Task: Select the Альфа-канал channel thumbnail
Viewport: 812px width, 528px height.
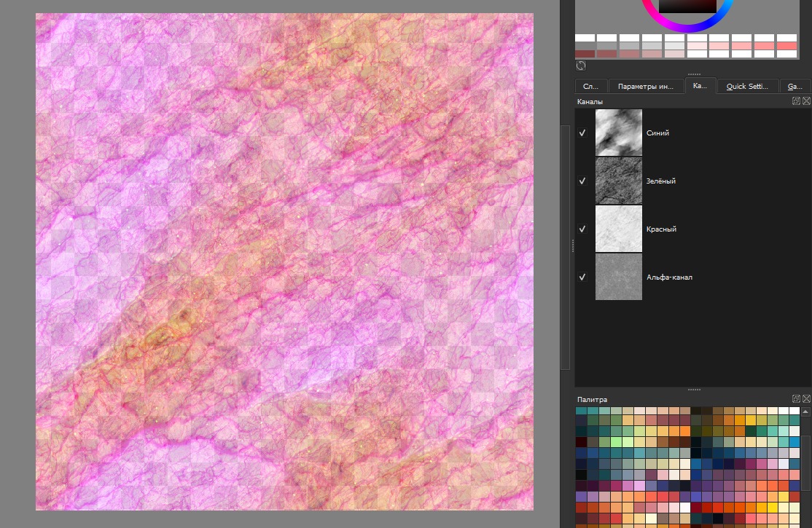Action: pos(619,277)
